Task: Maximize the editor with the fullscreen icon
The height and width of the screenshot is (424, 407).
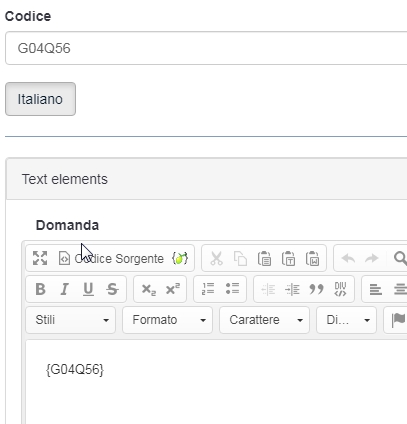Action: (x=40, y=258)
